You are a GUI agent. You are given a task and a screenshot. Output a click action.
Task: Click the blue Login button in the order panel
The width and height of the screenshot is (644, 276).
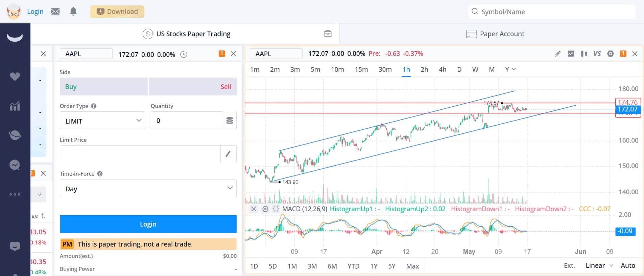coord(148,224)
